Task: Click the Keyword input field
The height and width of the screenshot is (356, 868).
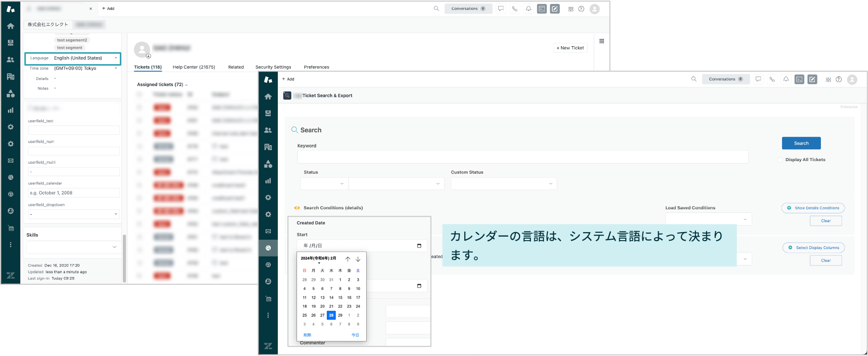Action: point(522,157)
